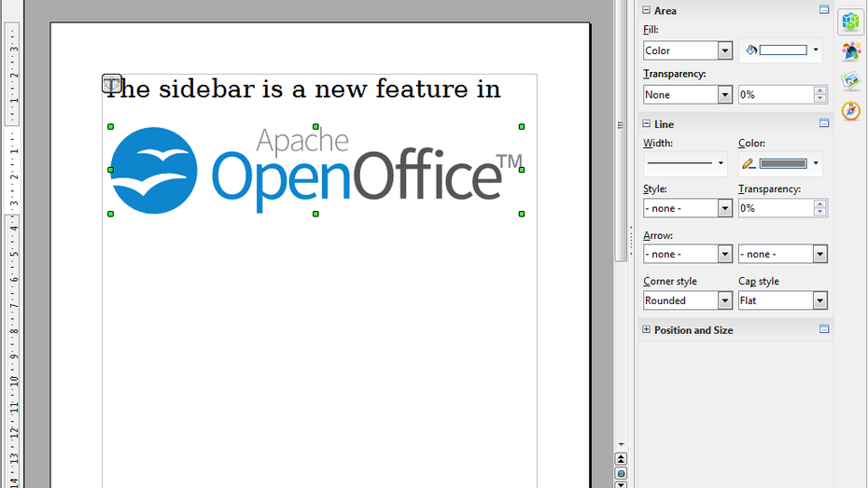This screenshot has height=488, width=868.
Task: Collapse the Area panel
Action: 646,10
